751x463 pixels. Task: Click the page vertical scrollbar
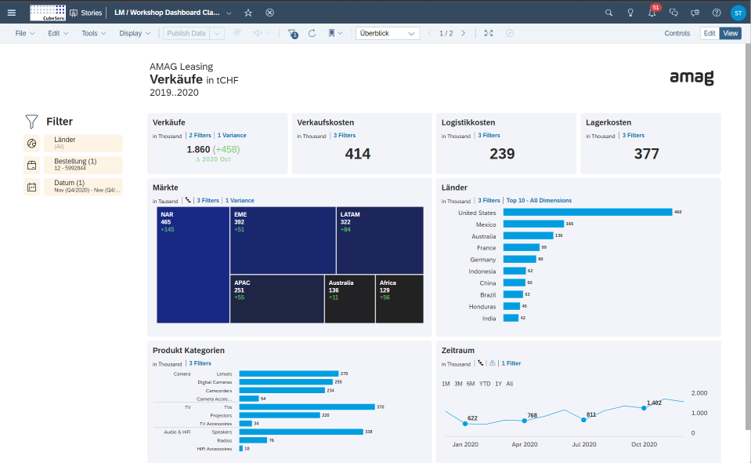(x=748, y=237)
